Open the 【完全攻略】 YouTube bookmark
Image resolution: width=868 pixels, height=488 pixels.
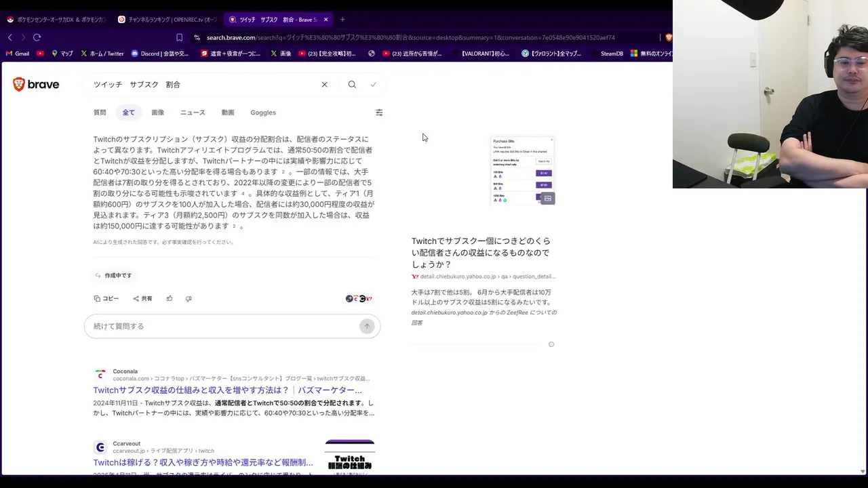point(328,54)
